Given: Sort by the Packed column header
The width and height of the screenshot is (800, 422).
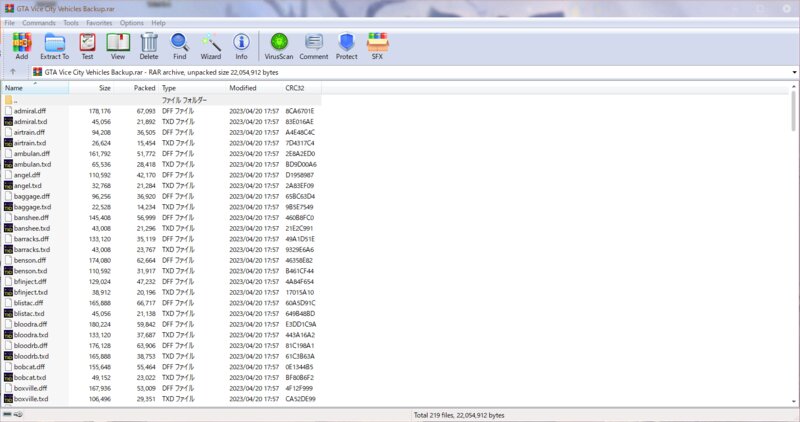Looking at the screenshot, I should click(136, 88).
